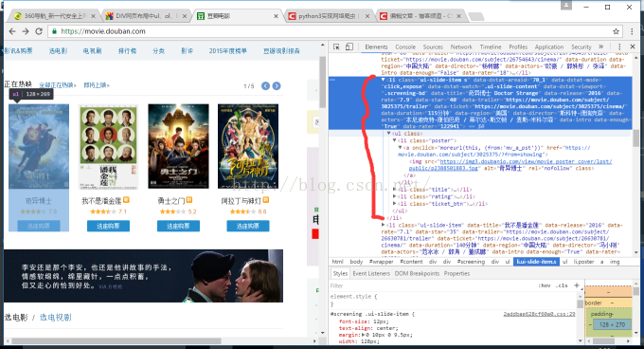Toggle the DevTools device toolbar icon
The height and width of the screenshot is (349, 644).
click(x=349, y=46)
